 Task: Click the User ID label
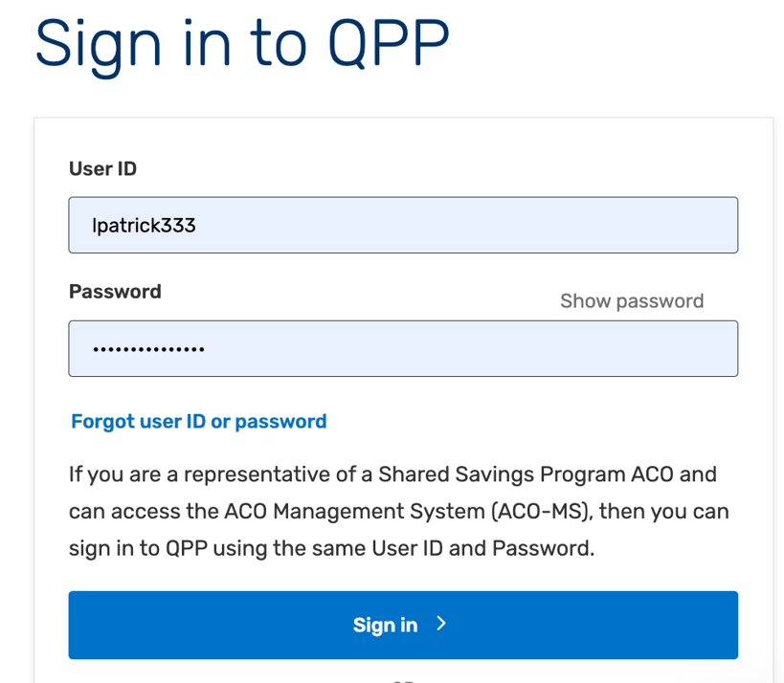101,168
